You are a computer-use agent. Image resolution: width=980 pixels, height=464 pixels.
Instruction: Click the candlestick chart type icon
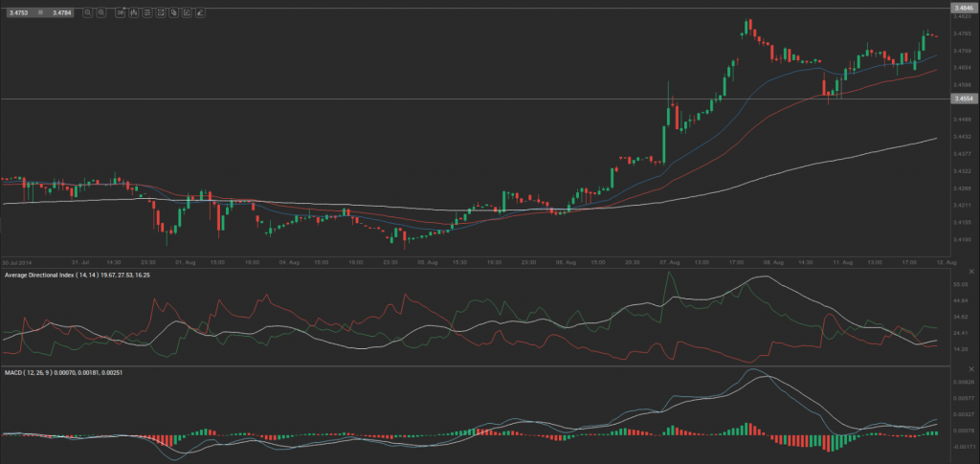[134, 12]
